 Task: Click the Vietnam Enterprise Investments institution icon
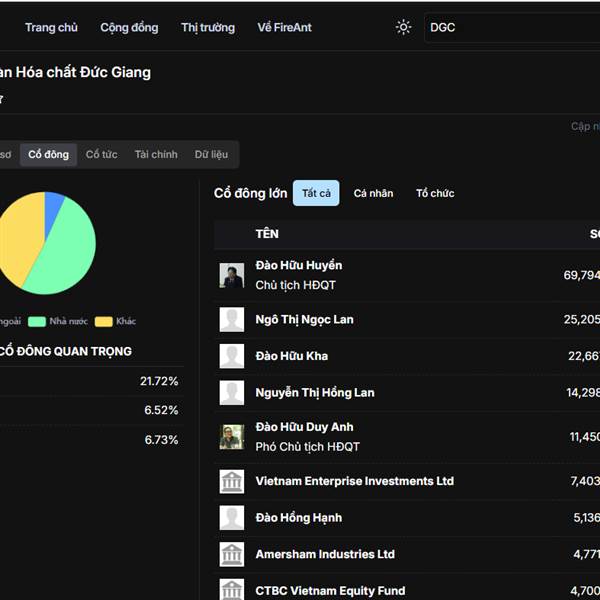click(x=232, y=481)
